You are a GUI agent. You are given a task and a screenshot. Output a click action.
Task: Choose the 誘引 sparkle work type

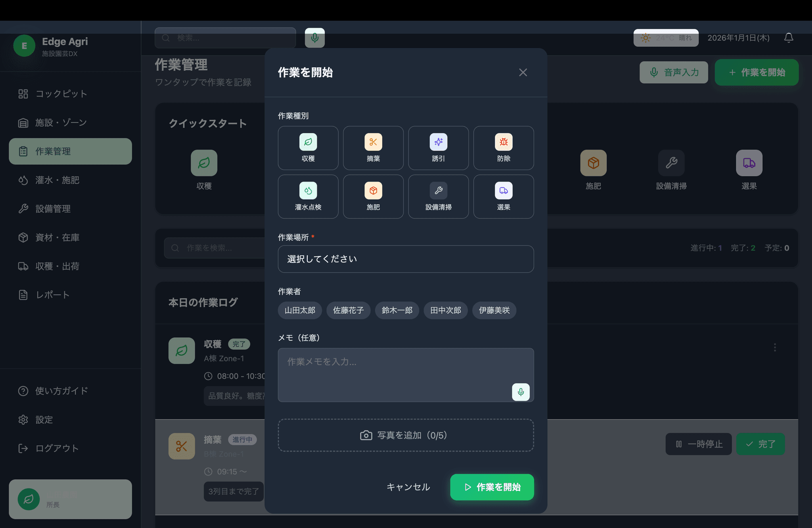[438, 148]
